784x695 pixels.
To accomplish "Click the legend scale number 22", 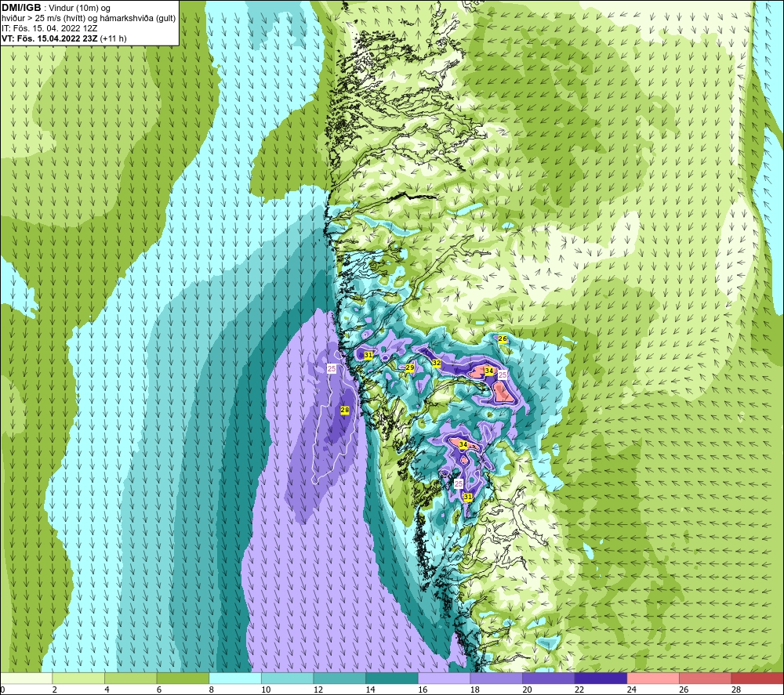I will (x=579, y=690).
